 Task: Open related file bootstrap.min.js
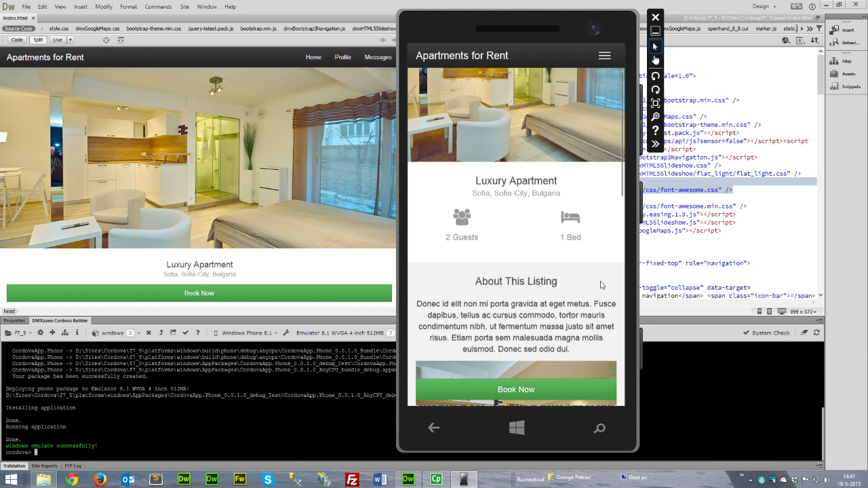258,29
